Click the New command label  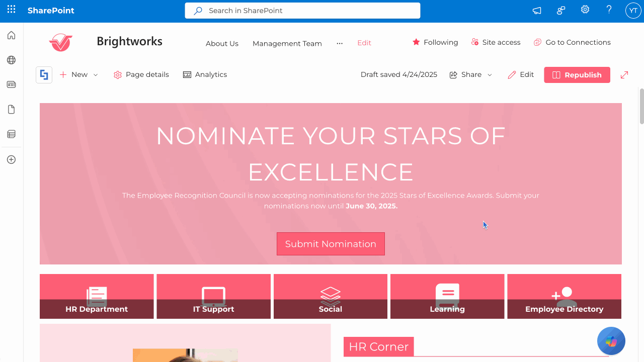click(79, 74)
